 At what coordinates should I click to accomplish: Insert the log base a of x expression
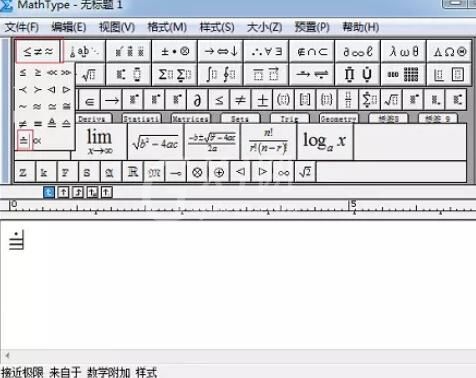(325, 142)
